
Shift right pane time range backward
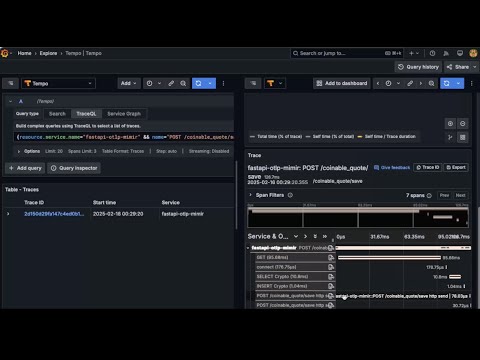tap(378, 83)
